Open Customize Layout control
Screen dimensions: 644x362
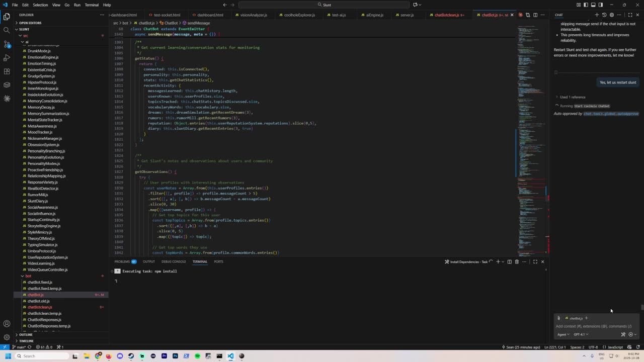click(x=579, y=5)
